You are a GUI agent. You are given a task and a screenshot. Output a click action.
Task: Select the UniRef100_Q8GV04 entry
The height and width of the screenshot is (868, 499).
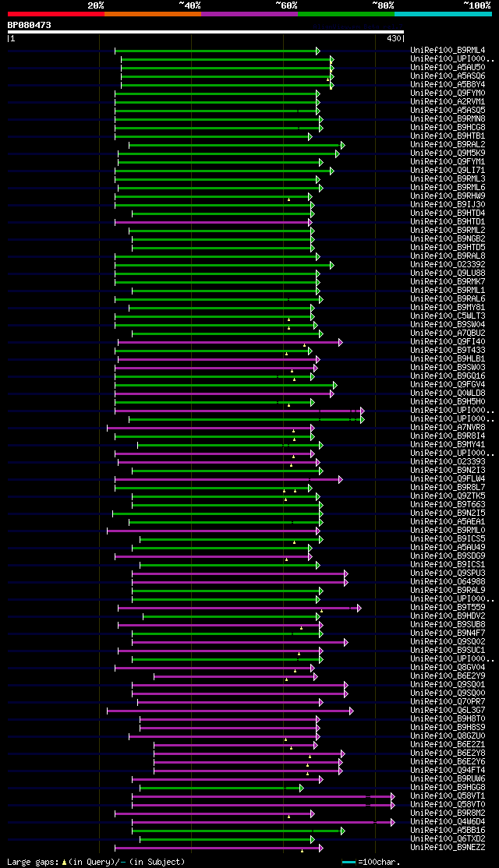pos(448,668)
